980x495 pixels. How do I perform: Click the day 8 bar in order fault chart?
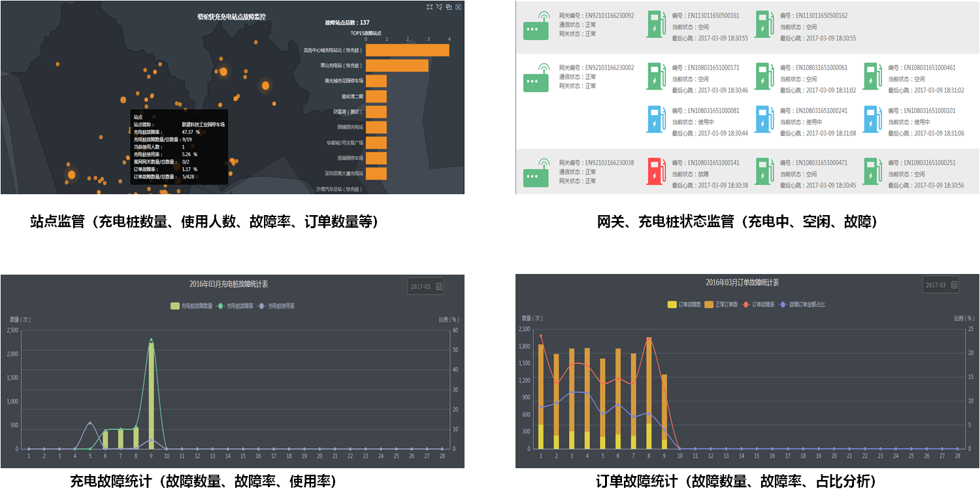click(x=649, y=394)
